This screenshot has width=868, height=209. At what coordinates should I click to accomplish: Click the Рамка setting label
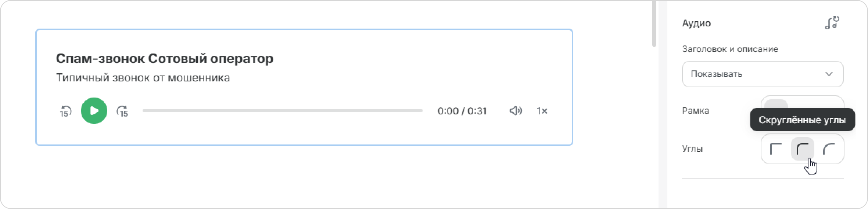click(696, 111)
